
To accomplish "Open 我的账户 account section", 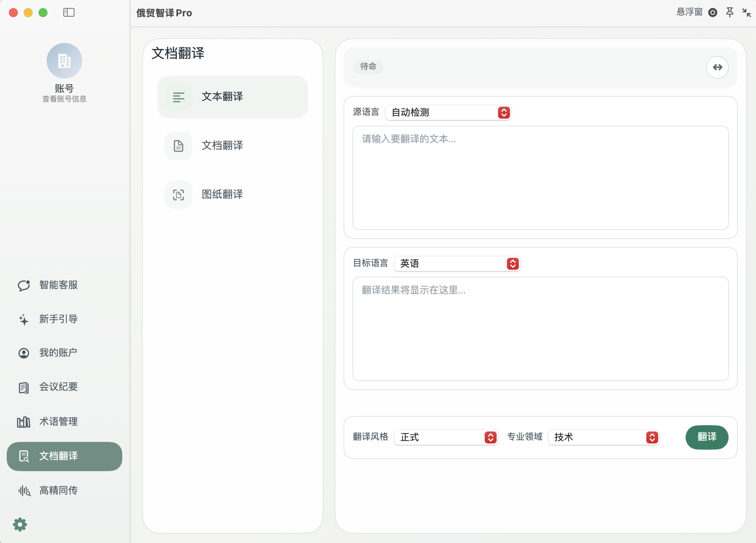I will [x=58, y=352].
